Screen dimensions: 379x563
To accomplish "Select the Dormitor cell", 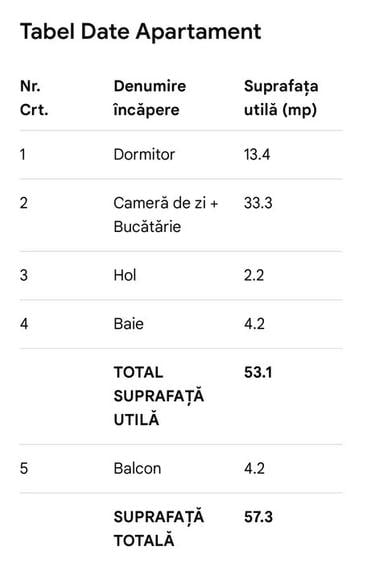I will 144,155.
